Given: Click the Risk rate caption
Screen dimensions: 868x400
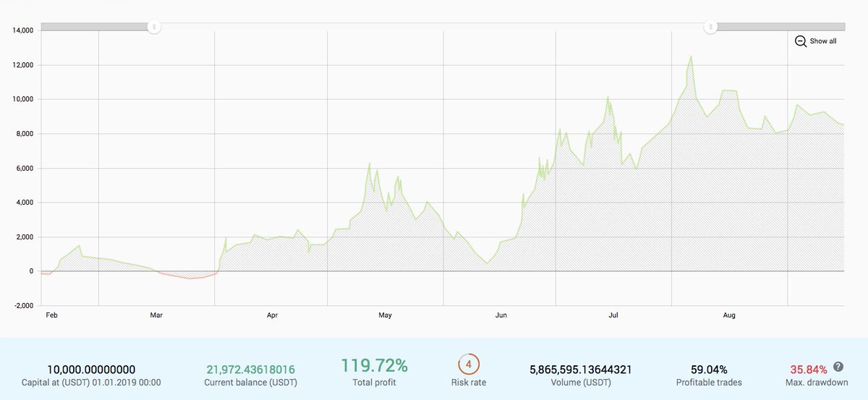Looking at the screenshot, I should (468, 382).
